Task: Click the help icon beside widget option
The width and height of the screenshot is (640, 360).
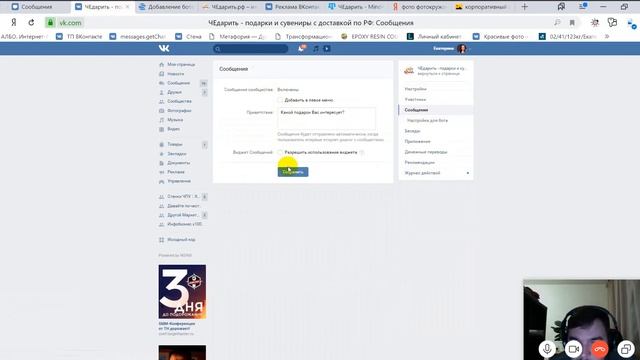Action: point(362,153)
